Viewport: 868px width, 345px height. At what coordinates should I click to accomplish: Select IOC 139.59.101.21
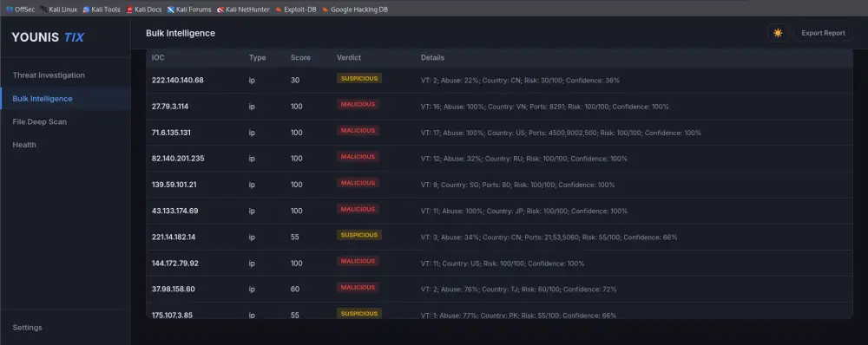coord(174,185)
